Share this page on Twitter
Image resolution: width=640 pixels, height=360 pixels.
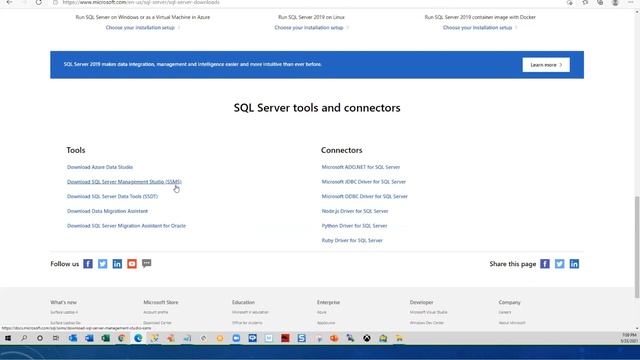pos(560,264)
